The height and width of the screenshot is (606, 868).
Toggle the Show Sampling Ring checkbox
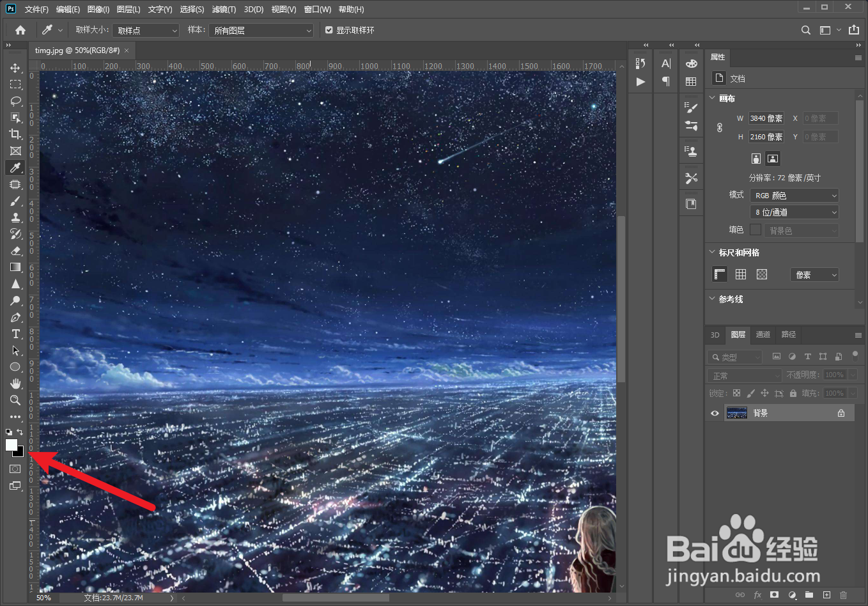[x=329, y=30]
